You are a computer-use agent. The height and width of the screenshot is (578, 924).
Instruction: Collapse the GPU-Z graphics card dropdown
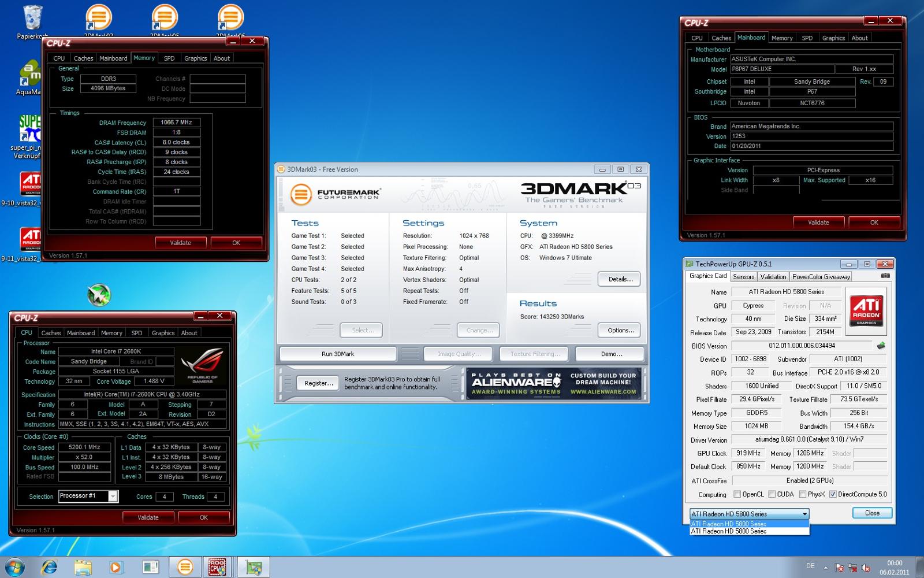click(x=804, y=514)
